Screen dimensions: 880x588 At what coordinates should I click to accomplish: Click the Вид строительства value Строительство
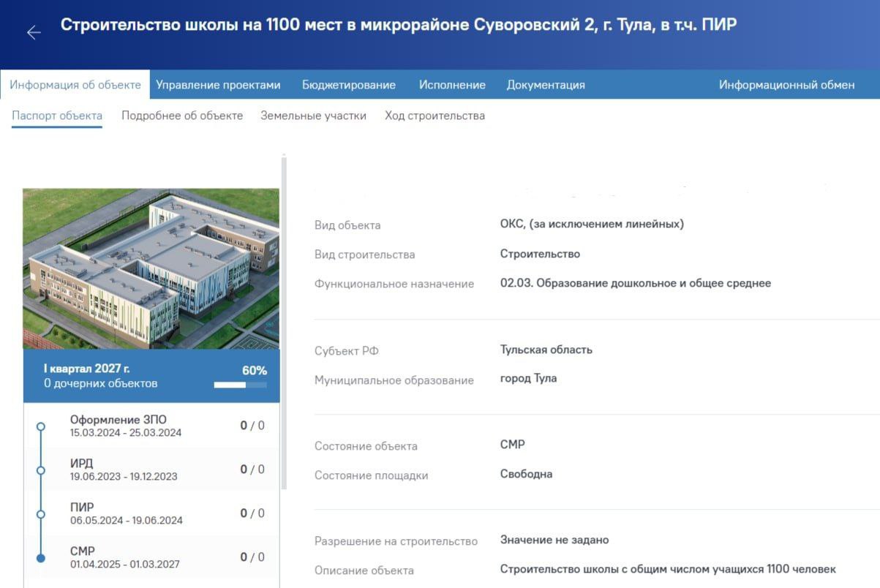click(x=540, y=254)
